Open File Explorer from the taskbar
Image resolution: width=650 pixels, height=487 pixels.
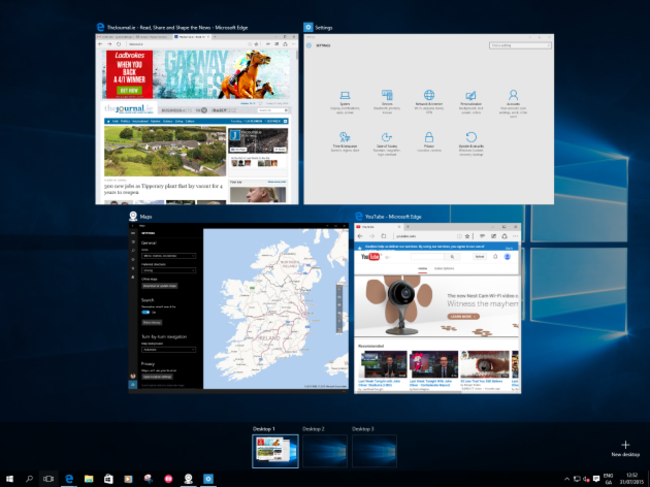[89, 479]
